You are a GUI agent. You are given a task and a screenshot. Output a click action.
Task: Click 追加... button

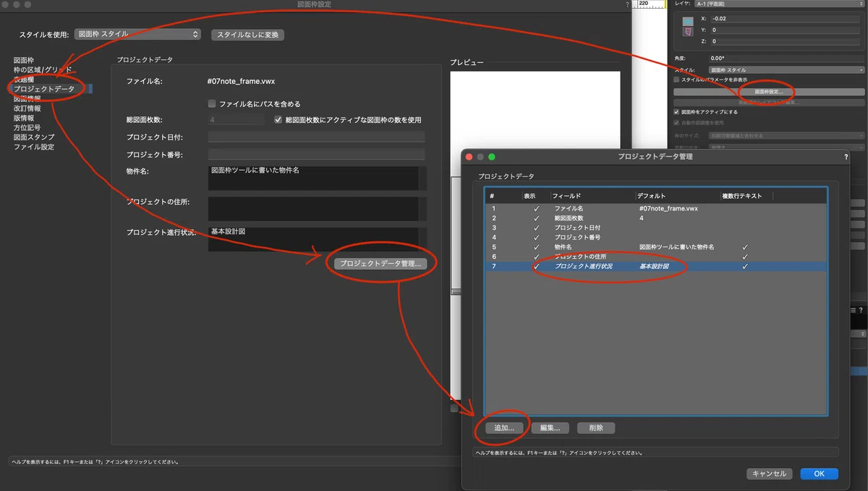[x=504, y=428]
